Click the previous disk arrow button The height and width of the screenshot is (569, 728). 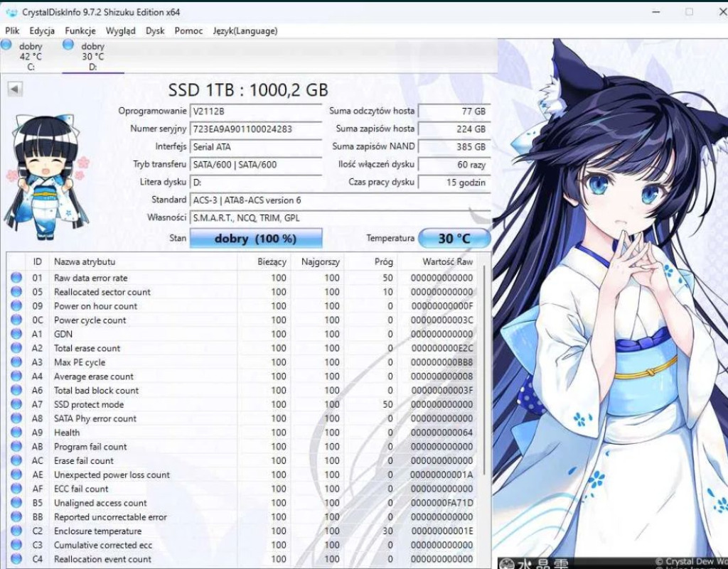click(15, 89)
